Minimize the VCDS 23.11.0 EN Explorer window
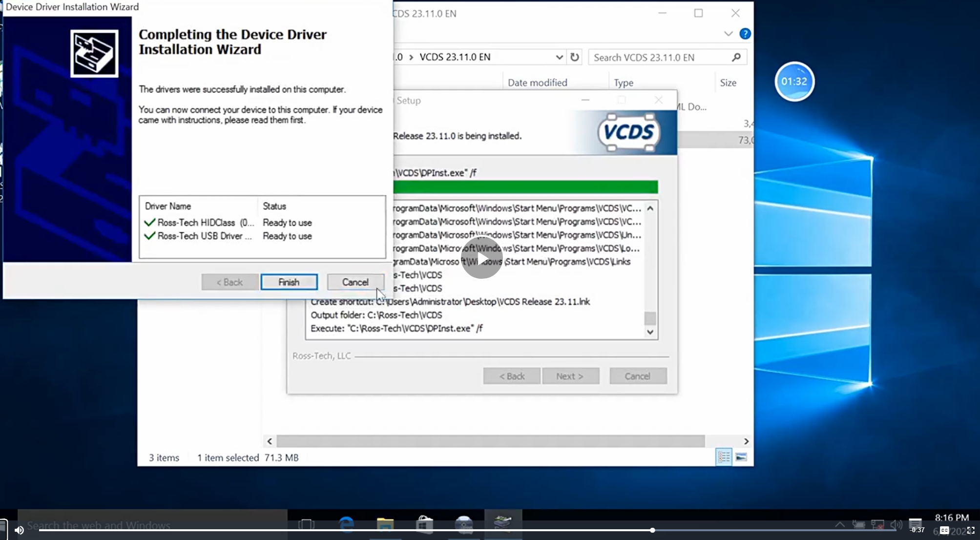Image resolution: width=980 pixels, height=540 pixels. pyautogui.click(x=662, y=13)
